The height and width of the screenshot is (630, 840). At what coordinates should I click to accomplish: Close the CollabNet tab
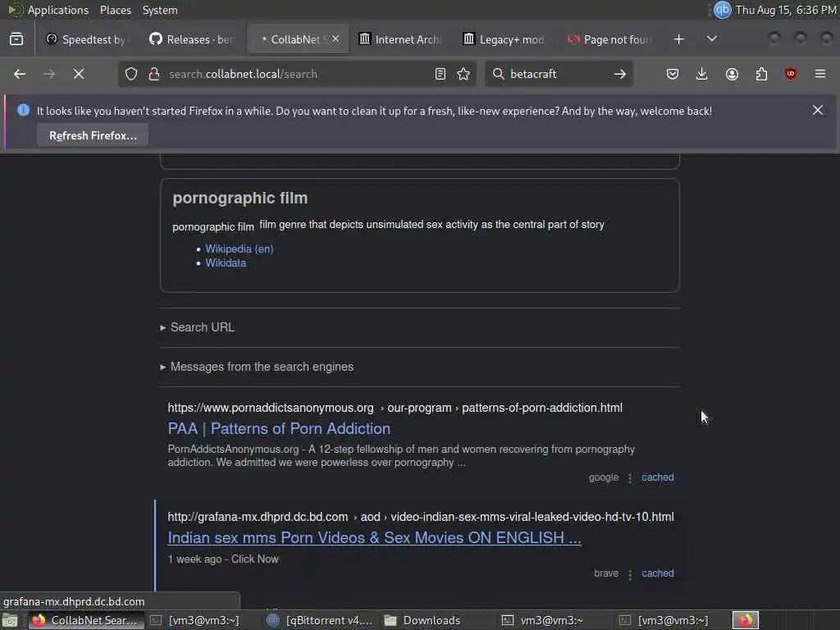[336, 39]
